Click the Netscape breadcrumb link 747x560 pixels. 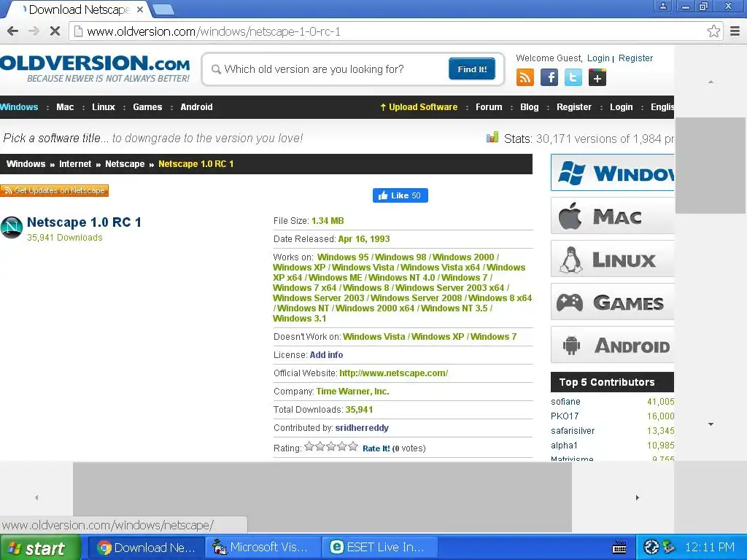pos(125,164)
